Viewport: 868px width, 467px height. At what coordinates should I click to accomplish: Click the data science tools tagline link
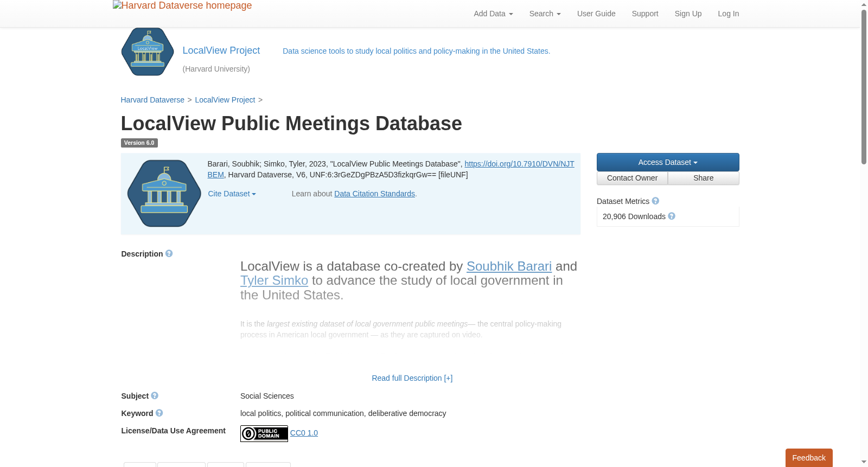point(416,51)
